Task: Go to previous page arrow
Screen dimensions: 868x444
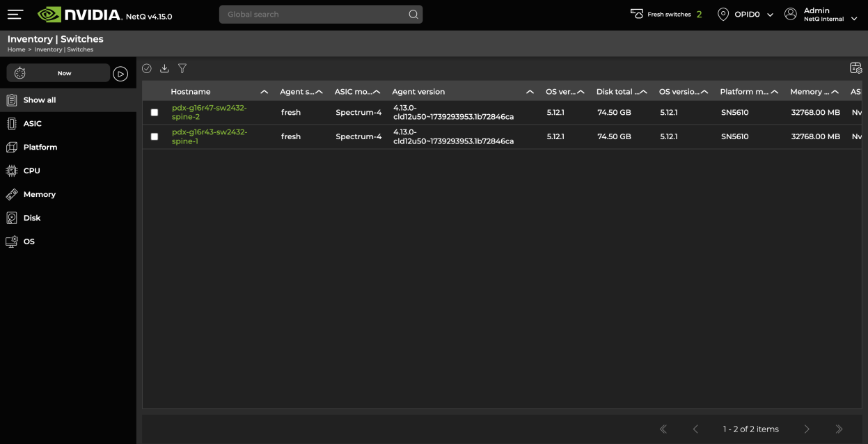Action: click(695, 429)
